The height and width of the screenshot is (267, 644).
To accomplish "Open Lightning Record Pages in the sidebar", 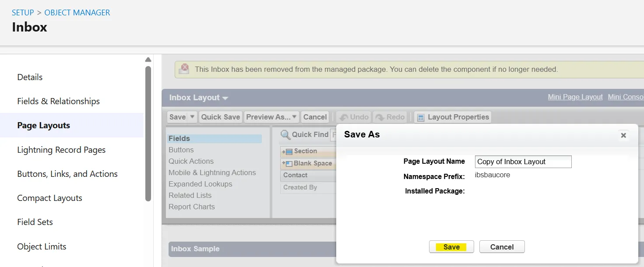I will click(x=61, y=150).
